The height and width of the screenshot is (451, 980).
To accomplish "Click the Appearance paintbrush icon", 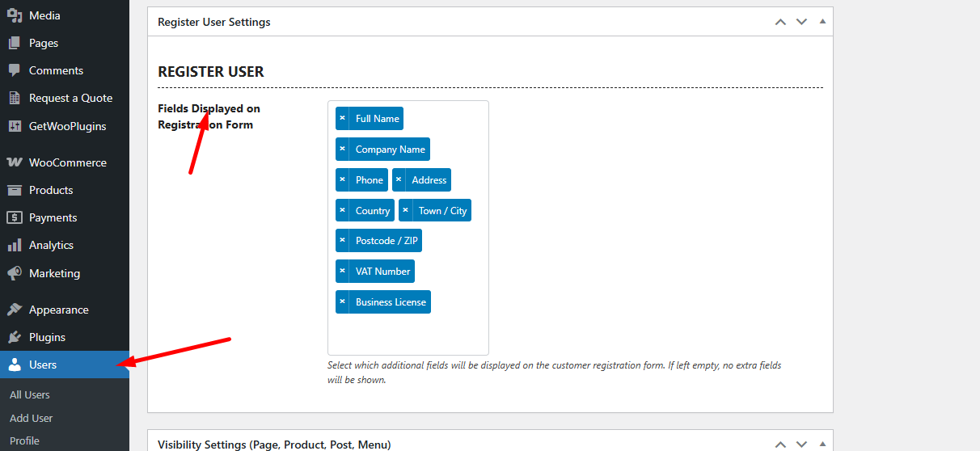I will pyautogui.click(x=15, y=310).
